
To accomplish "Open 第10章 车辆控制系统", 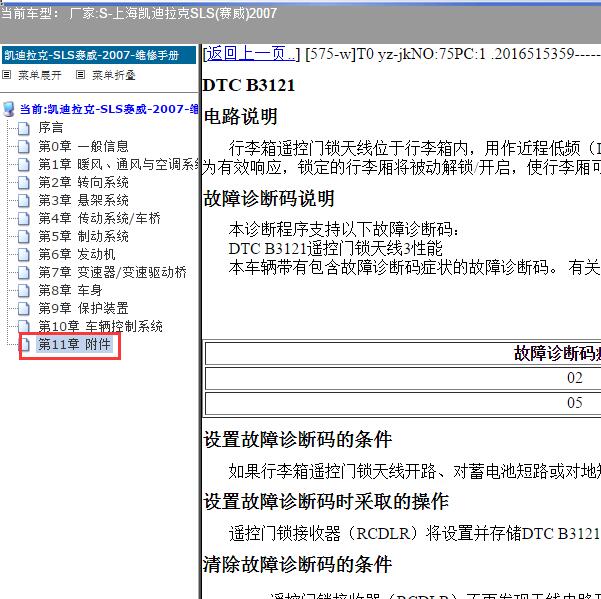I will pos(100,326).
